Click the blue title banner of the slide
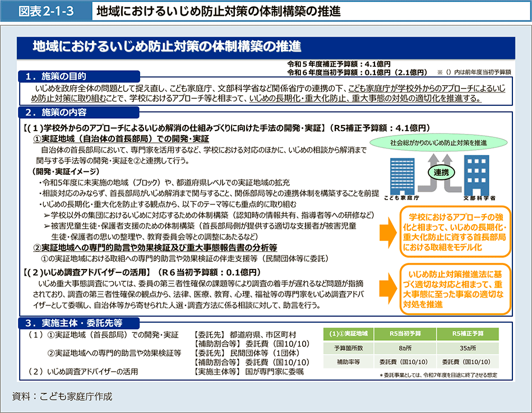This screenshot has width=532, height=413. pos(265,47)
